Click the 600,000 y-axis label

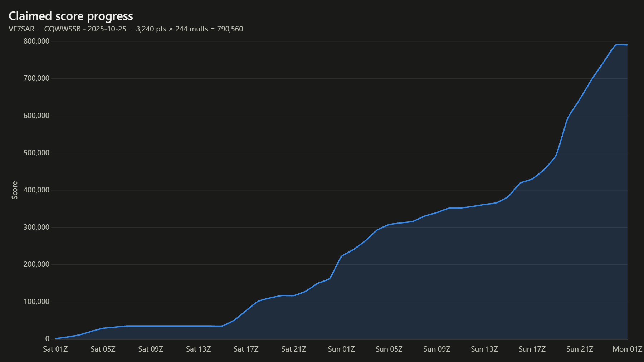[x=36, y=116]
